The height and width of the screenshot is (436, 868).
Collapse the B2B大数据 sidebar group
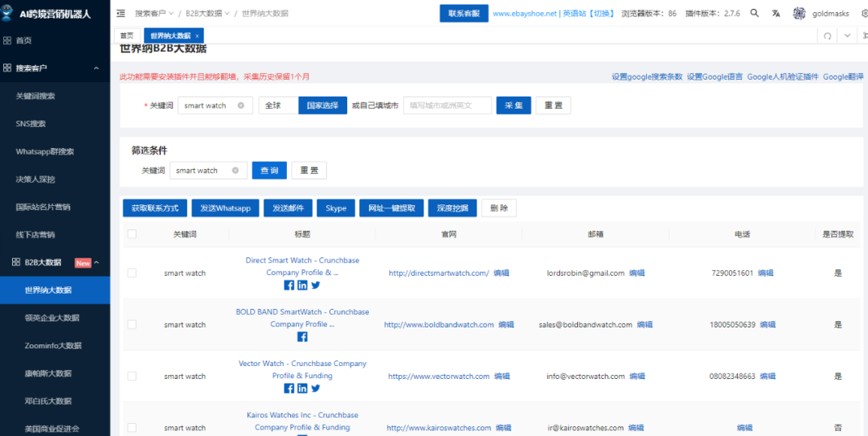coord(96,262)
